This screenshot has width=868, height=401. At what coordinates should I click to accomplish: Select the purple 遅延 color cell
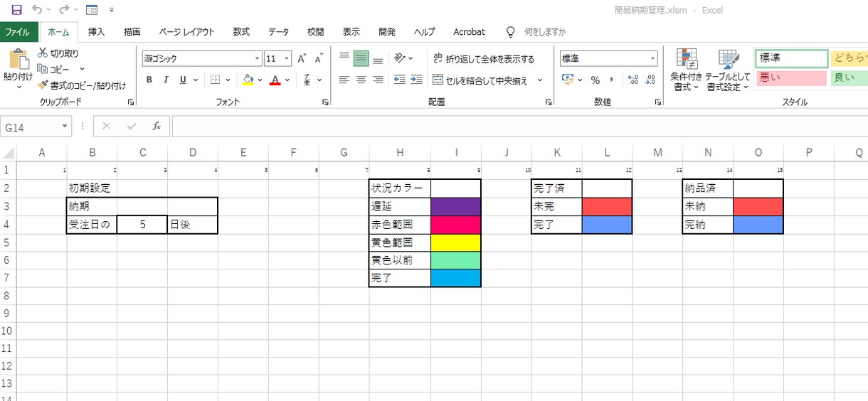456,207
